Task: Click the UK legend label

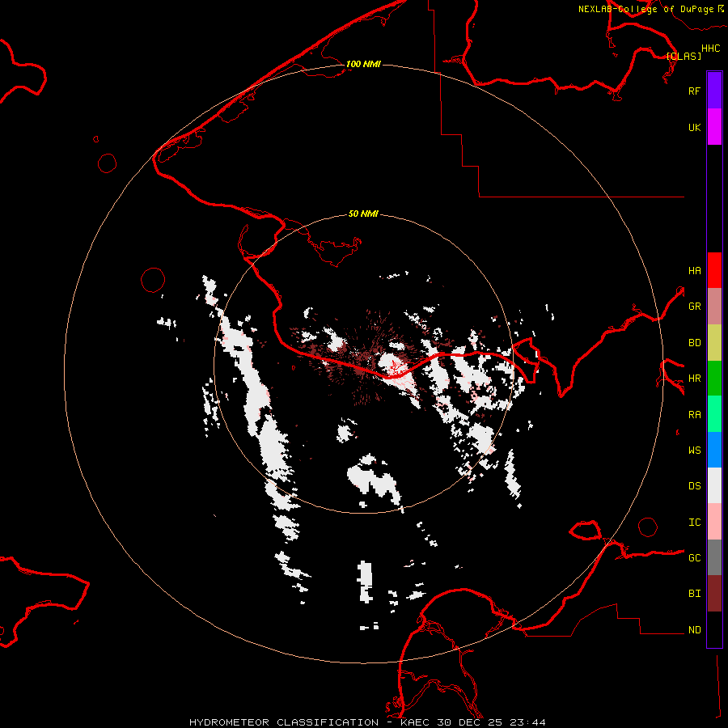Action: (x=694, y=127)
